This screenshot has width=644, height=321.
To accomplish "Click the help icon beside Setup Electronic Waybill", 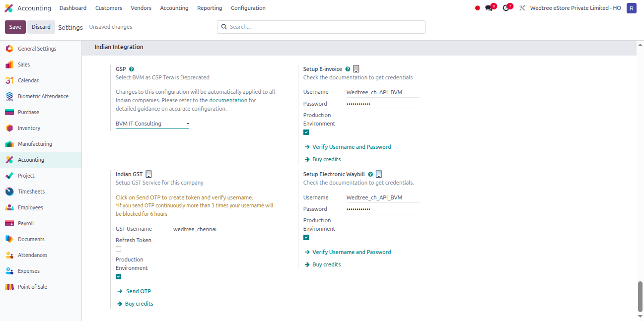I will click(x=370, y=174).
